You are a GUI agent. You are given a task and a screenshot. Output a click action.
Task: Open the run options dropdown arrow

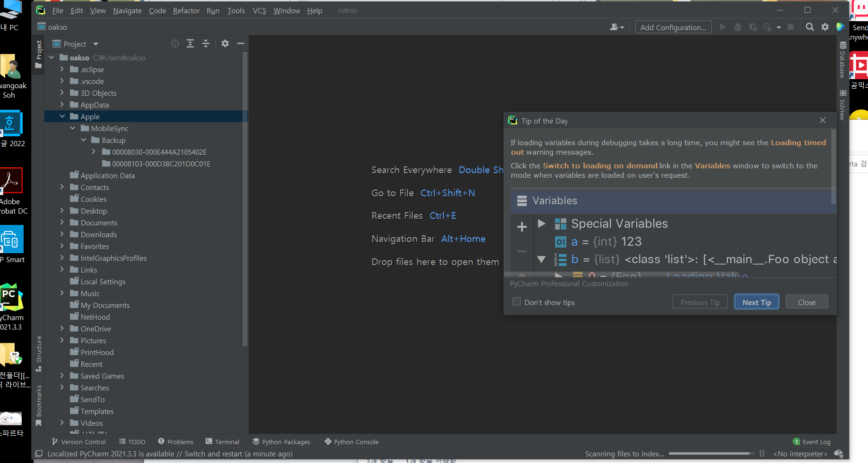point(779,27)
